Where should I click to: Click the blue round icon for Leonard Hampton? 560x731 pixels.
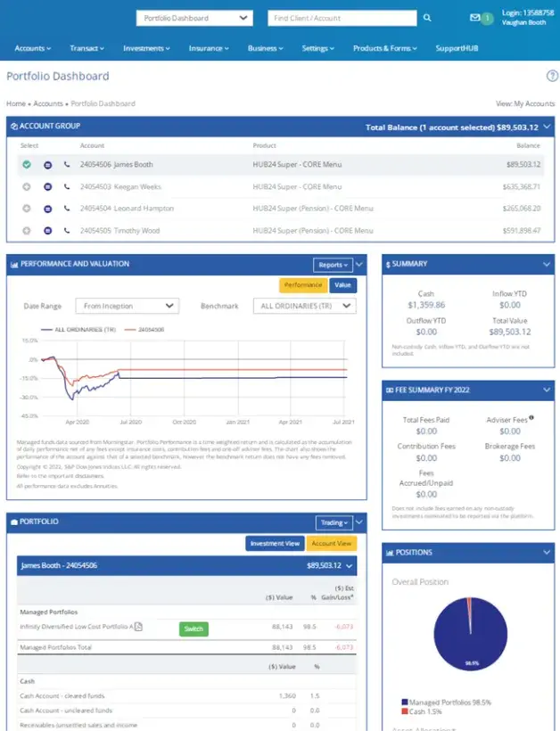click(47, 209)
